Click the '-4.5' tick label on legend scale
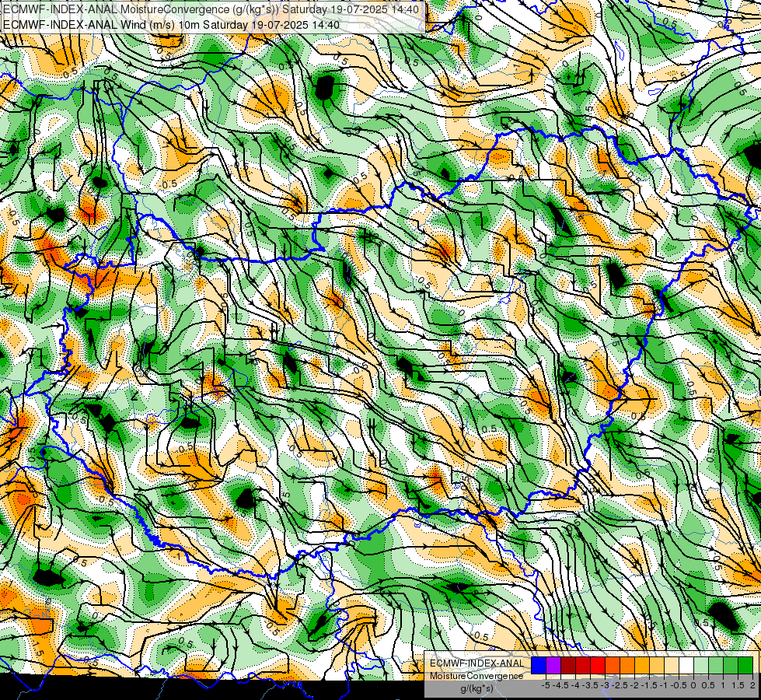Viewport: 761px width, 700px height. pos(560,685)
